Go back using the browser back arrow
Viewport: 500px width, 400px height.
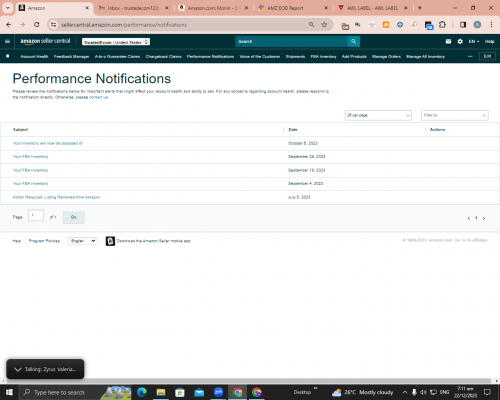coord(9,25)
